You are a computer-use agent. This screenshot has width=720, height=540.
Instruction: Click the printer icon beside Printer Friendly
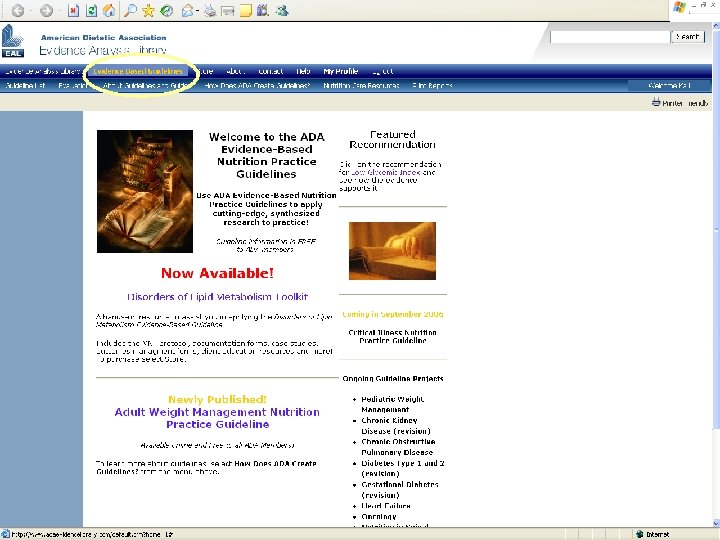point(656,102)
